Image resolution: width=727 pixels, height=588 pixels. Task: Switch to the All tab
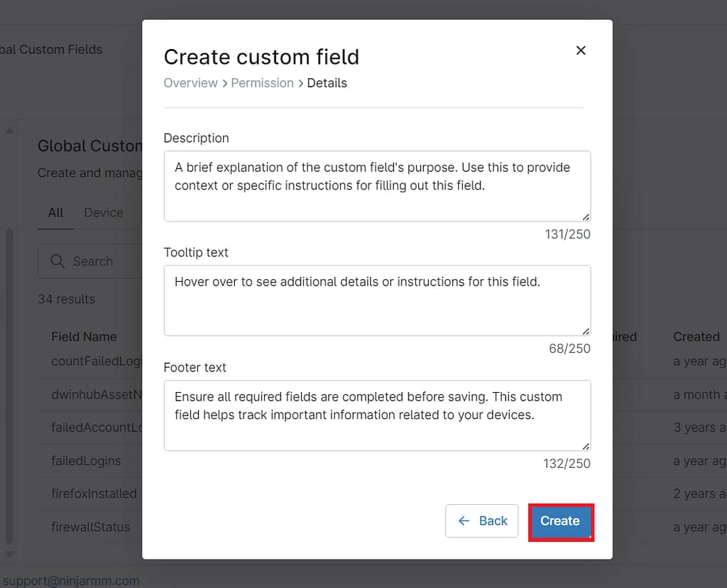[x=55, y=212]
